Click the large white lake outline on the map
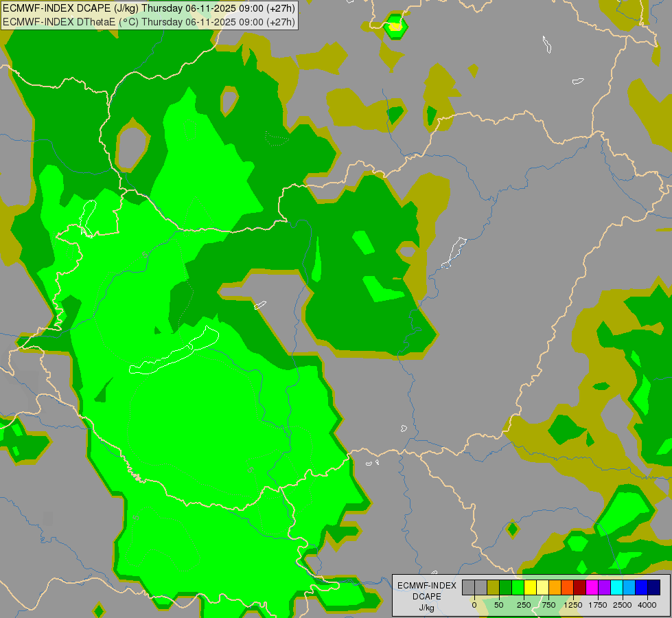 (x=174, y=351)
